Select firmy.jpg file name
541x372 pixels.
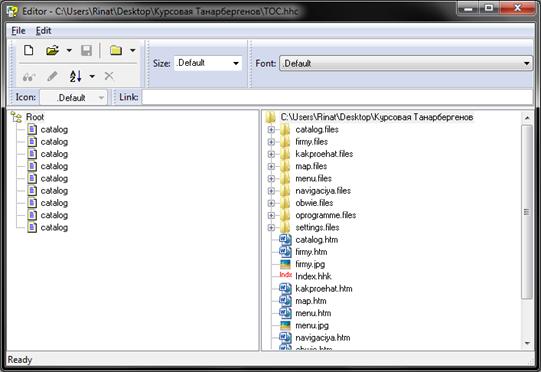[310, 264]
